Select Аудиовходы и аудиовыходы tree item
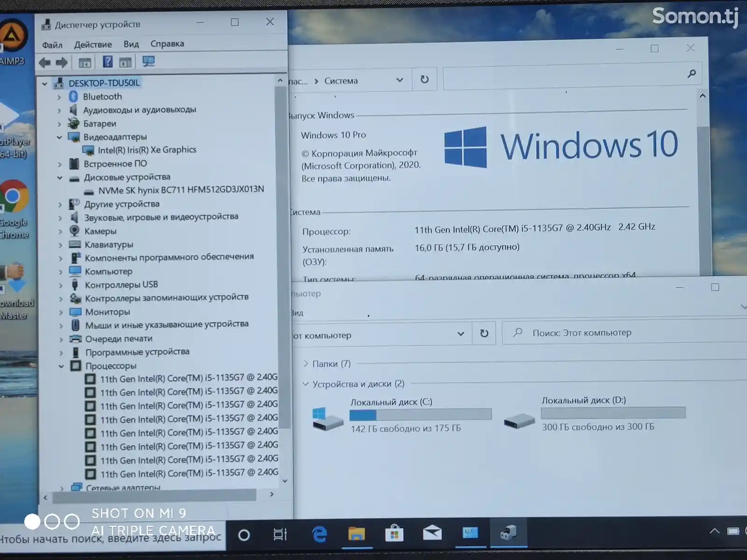 [140, 110]
